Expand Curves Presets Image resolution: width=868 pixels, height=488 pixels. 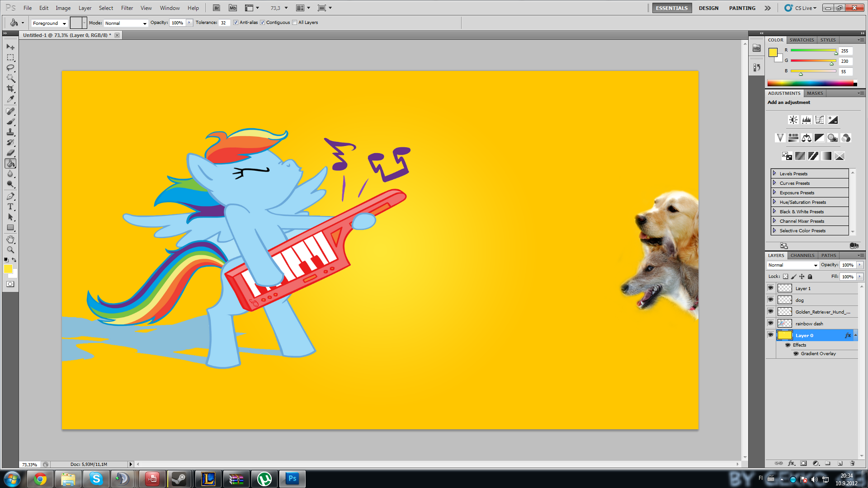click(774, 183)
